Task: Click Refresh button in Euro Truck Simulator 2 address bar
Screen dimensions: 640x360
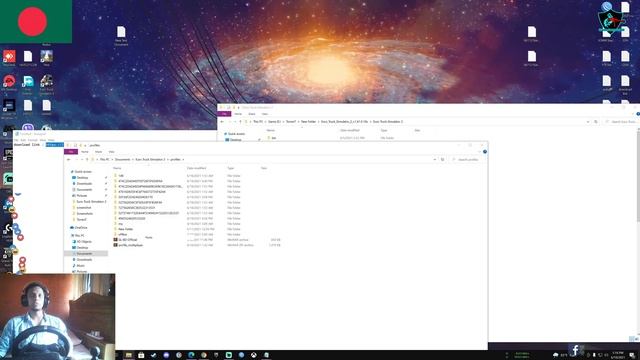Action: click(x=596, y=122)
